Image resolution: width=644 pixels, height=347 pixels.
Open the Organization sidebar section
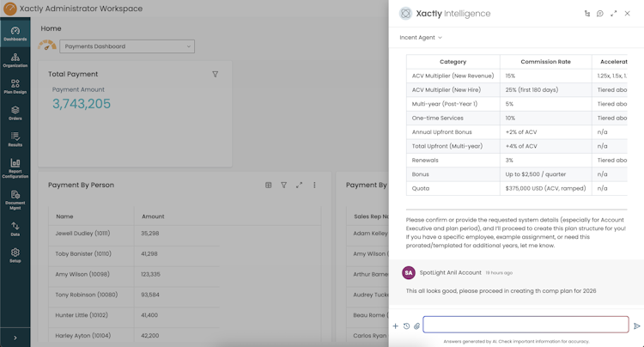tap(15, 60)
